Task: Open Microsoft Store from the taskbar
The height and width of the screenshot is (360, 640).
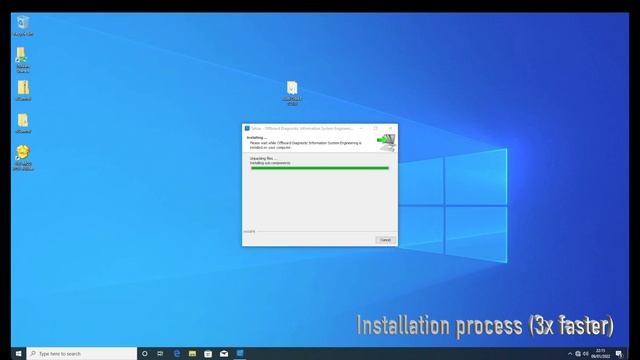Action: [x=208, y=353]
